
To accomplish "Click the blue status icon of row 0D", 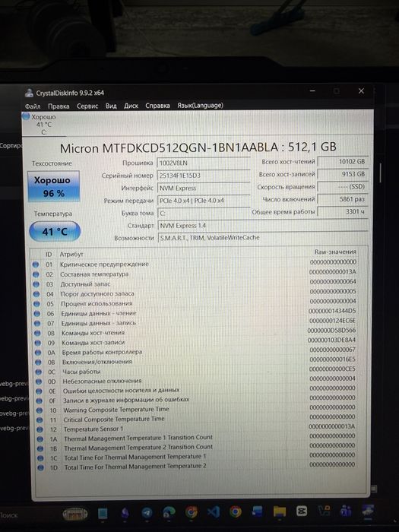I will 39,382.
